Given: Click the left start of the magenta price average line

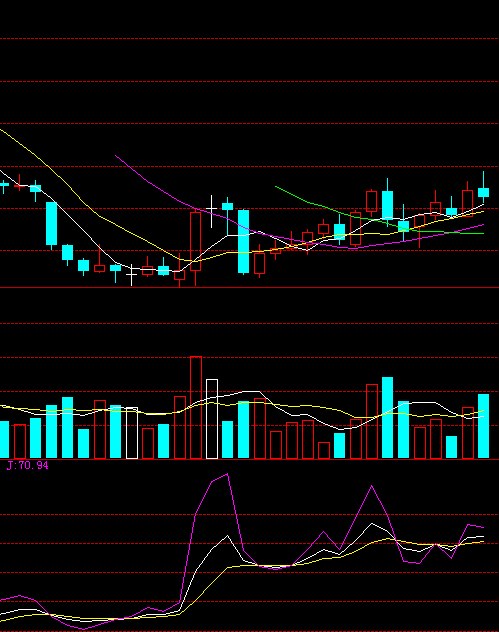Looking at the screenshot, I should [116, 156].
